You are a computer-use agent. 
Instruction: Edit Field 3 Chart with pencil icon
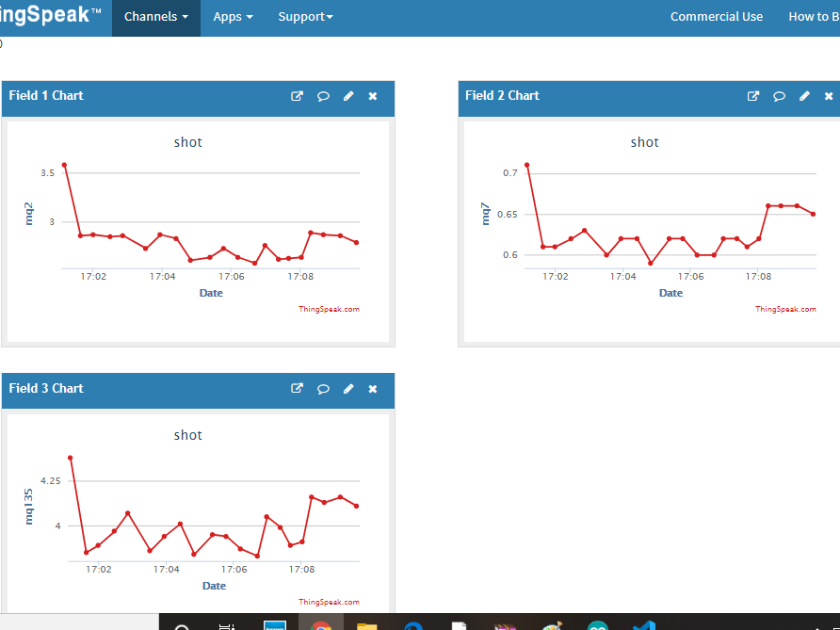(x=348, y=389)
